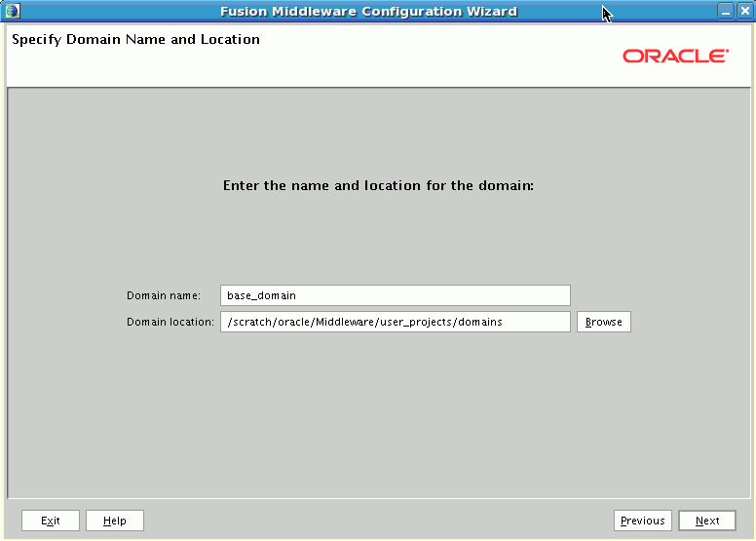Select the 'Domain location:' label

(170, 322)
